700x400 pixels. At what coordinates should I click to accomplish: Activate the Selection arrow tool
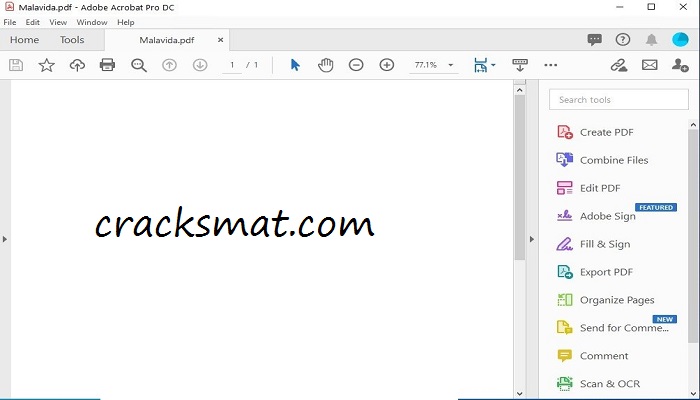(295, 65)
